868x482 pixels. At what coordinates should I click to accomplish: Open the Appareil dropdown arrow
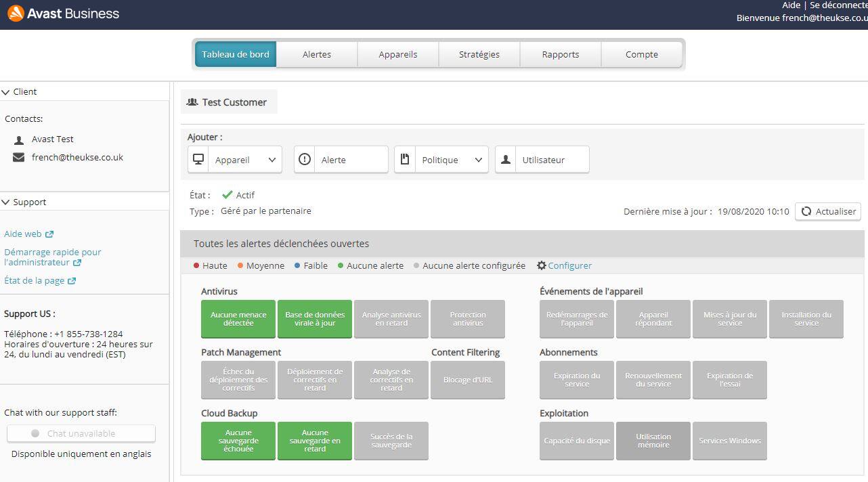272,160
